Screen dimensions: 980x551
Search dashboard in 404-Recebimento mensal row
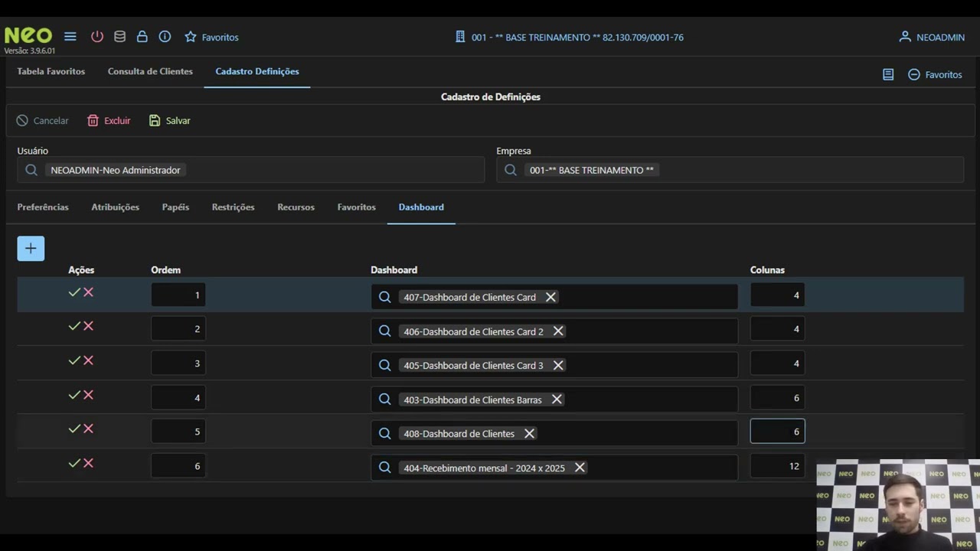click(385, 468)
